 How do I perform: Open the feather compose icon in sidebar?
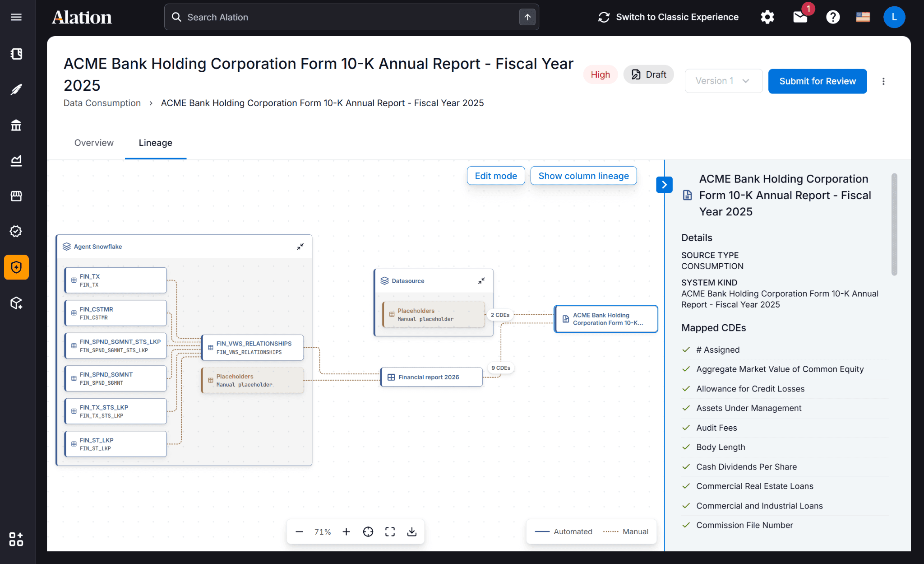(x=16, y=89)
